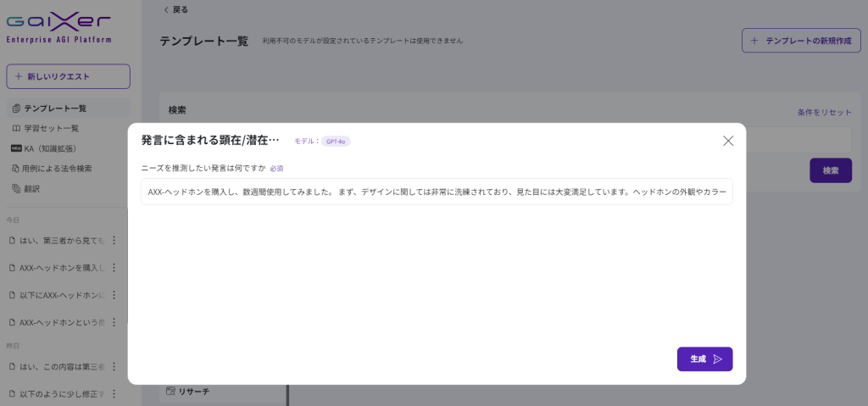This screenshot has width=868, height=406.
Task: Go back using the 戻る arrow
Action: [x=175, y=9]
